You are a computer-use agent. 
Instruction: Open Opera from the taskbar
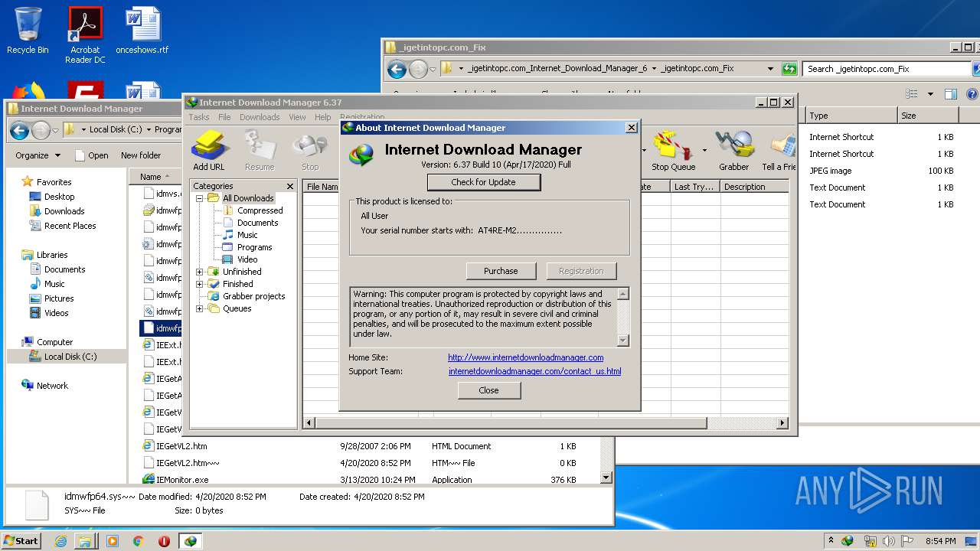164,541
